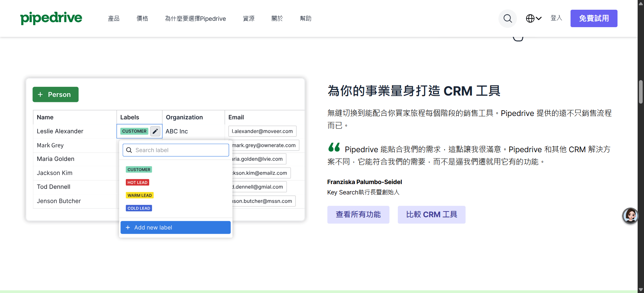
Task: Click the Email column header
Action: pos(236,117)
